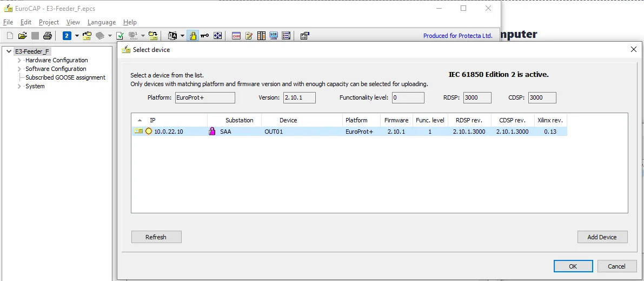The image size is (644, 281).
Task: Click the Version field showing 2.10.1
Action: (299, 97)
